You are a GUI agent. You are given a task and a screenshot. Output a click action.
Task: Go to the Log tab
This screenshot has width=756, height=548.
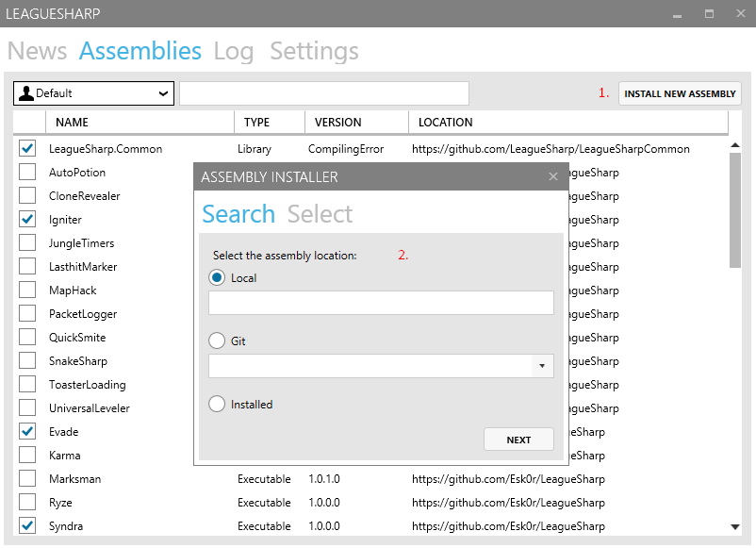tap(234, 52)
